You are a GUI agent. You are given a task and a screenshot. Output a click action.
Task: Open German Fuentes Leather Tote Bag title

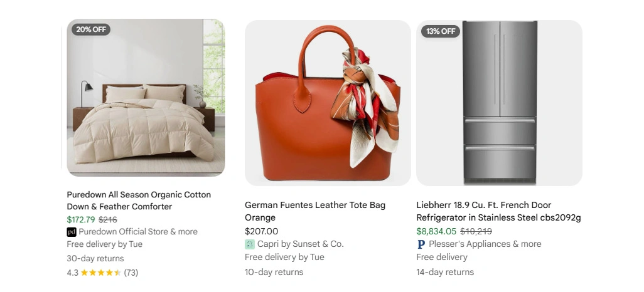click(x=315, y=211)
